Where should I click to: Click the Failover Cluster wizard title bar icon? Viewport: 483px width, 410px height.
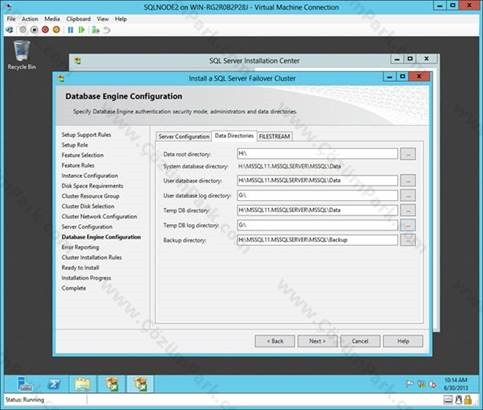click(61, 78)
